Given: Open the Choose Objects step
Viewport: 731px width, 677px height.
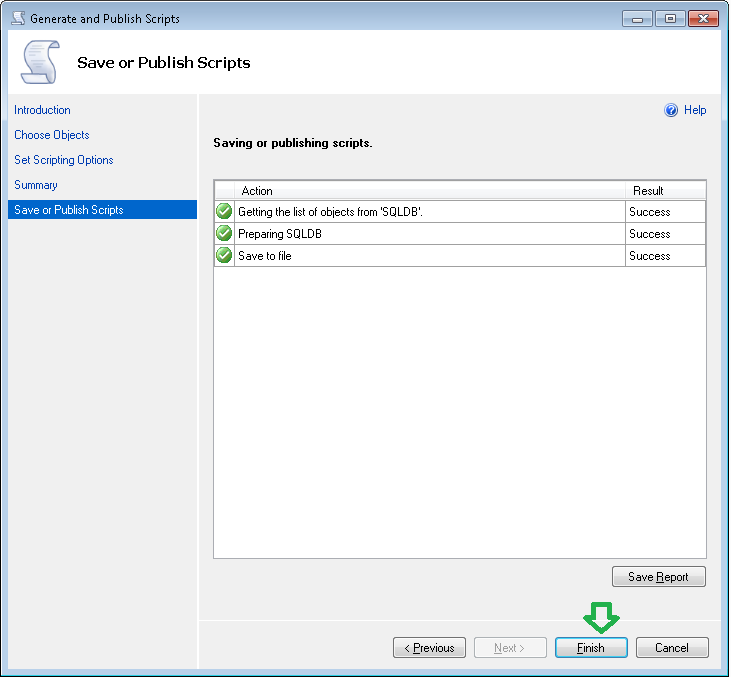Looking at the screenshot, I should pyautogui.click(x=52, y=135).
